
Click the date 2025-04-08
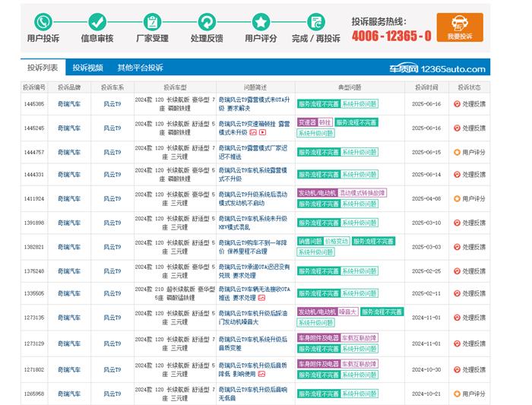pos(426,198)
